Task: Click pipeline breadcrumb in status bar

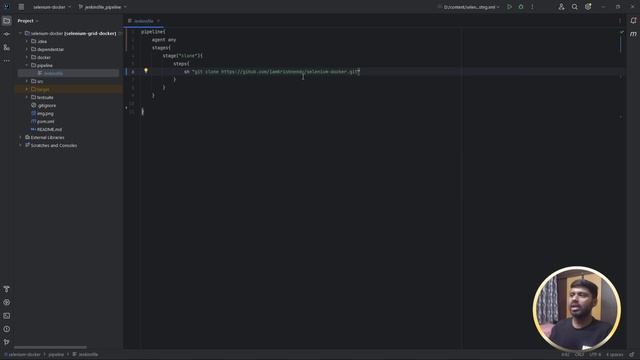Action: click(56, 354)
